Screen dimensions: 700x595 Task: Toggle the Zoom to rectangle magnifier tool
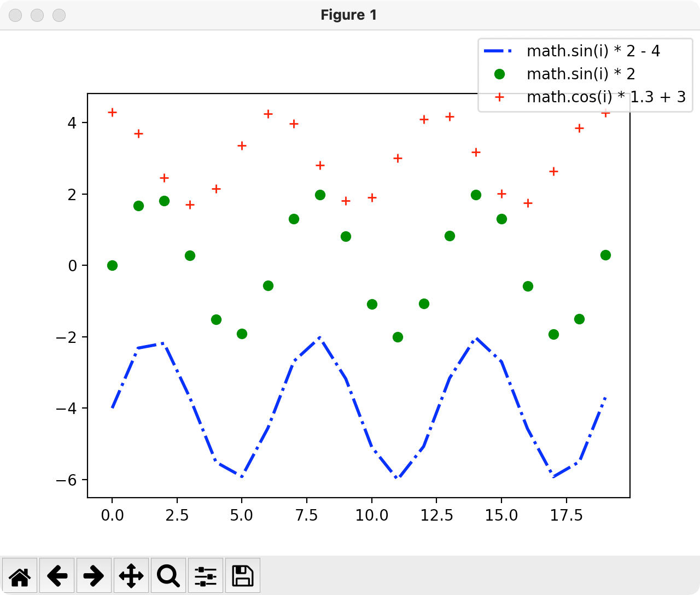168,575
